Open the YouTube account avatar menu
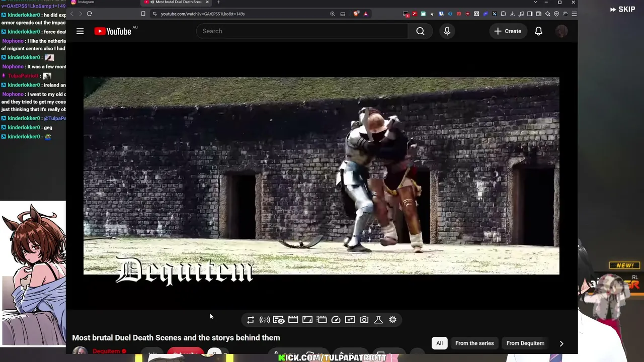644x362 pixels. coord(561,31)
